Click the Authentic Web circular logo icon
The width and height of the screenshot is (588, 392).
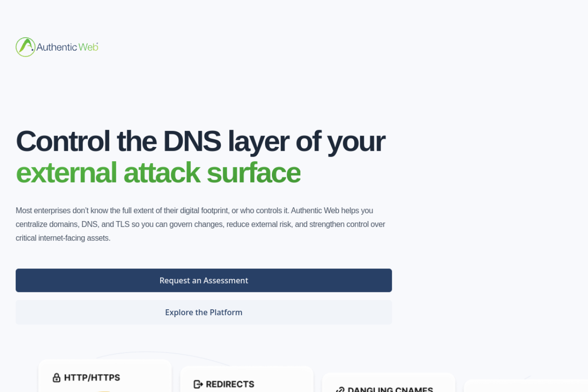(25, 47)
